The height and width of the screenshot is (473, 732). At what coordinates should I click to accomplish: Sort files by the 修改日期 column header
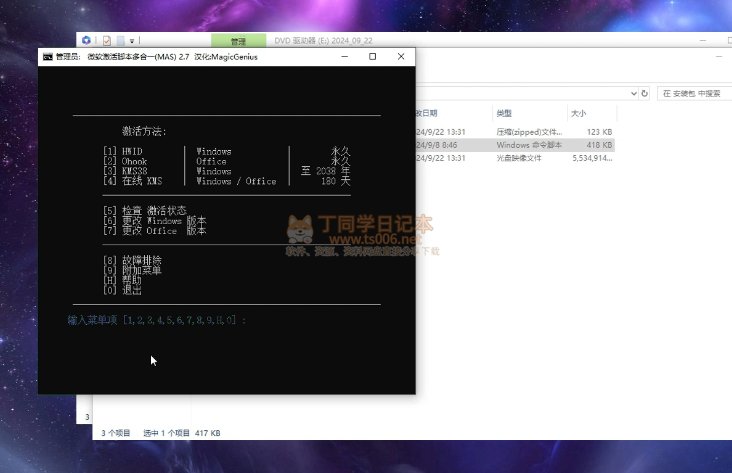[427, 113]
